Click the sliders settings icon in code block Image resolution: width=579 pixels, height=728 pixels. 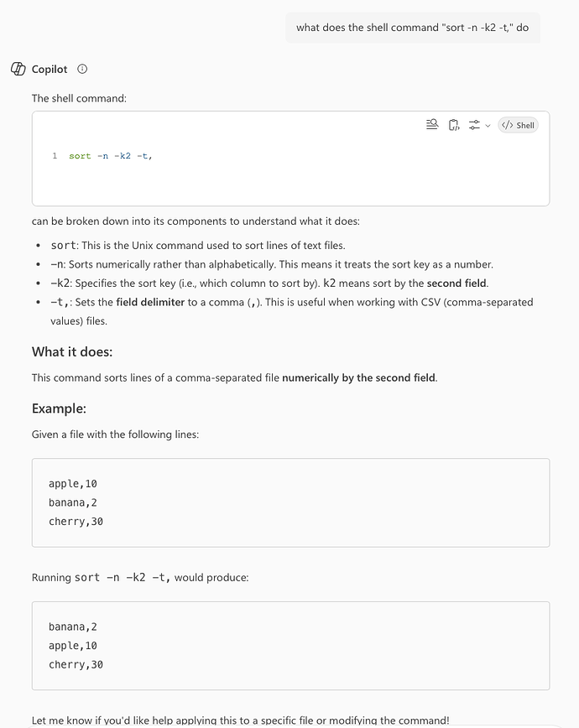[475, 125]
